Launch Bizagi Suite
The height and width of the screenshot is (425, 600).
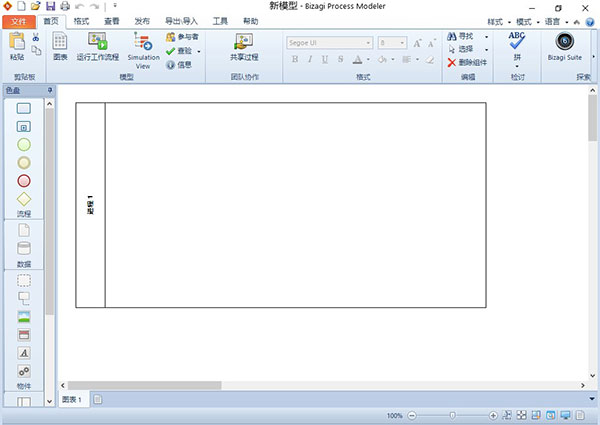click(566, 41)
